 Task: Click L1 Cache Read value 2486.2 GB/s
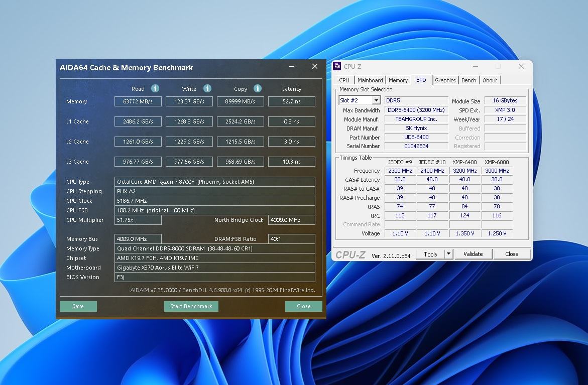point(138,121)
